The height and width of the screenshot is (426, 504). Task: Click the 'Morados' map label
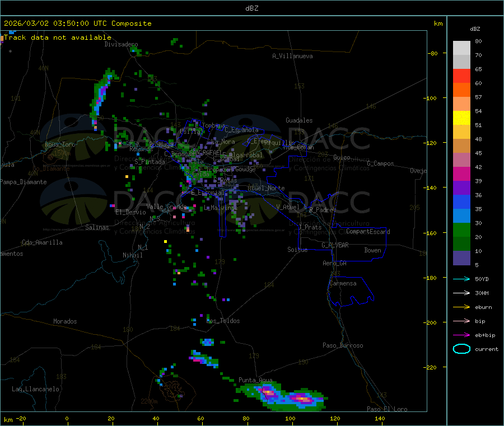(x=65, y=321)
